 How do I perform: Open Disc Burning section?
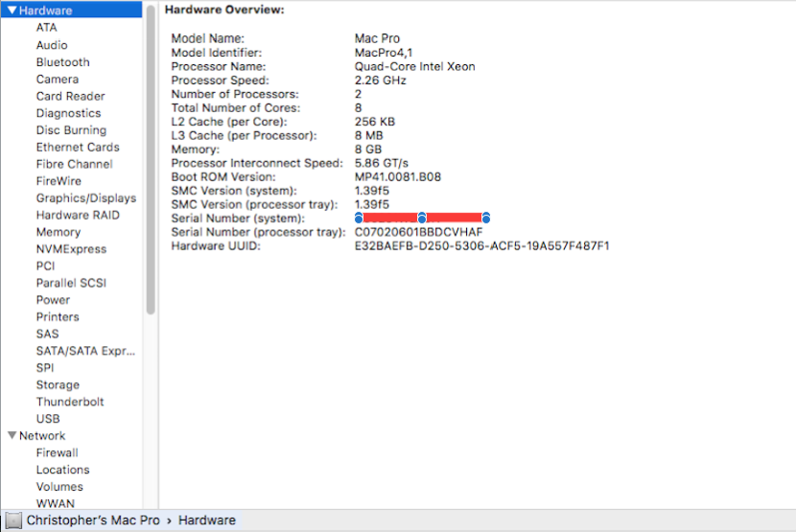pyautogui.click(x=71, y=130)
